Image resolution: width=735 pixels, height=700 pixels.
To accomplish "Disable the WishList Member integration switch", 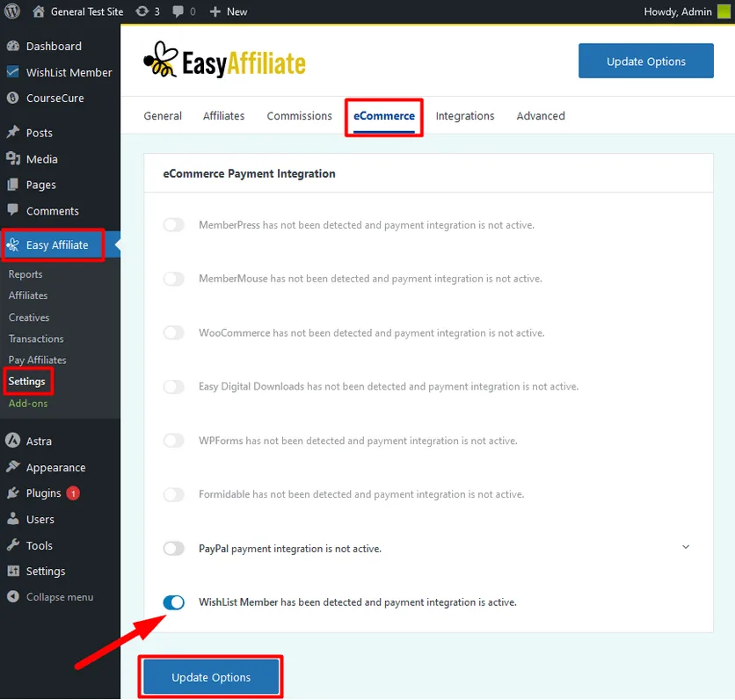I will 173,602.
